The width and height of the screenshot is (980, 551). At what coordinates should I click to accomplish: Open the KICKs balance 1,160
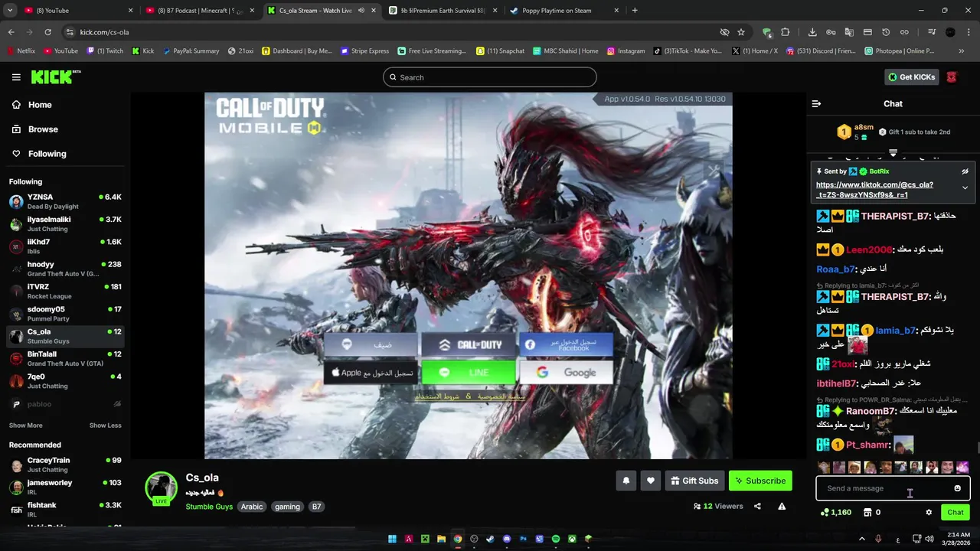point(835,513)
